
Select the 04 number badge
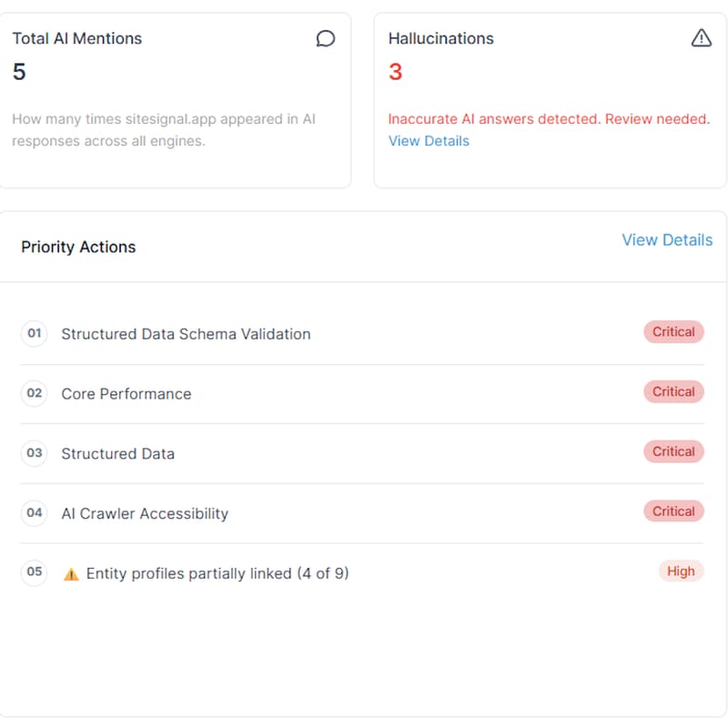34,513
